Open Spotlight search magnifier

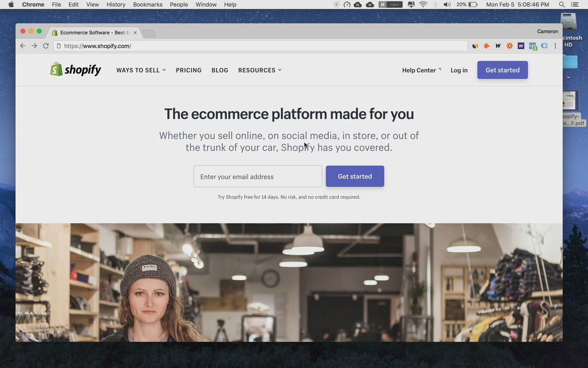(562, 4)
